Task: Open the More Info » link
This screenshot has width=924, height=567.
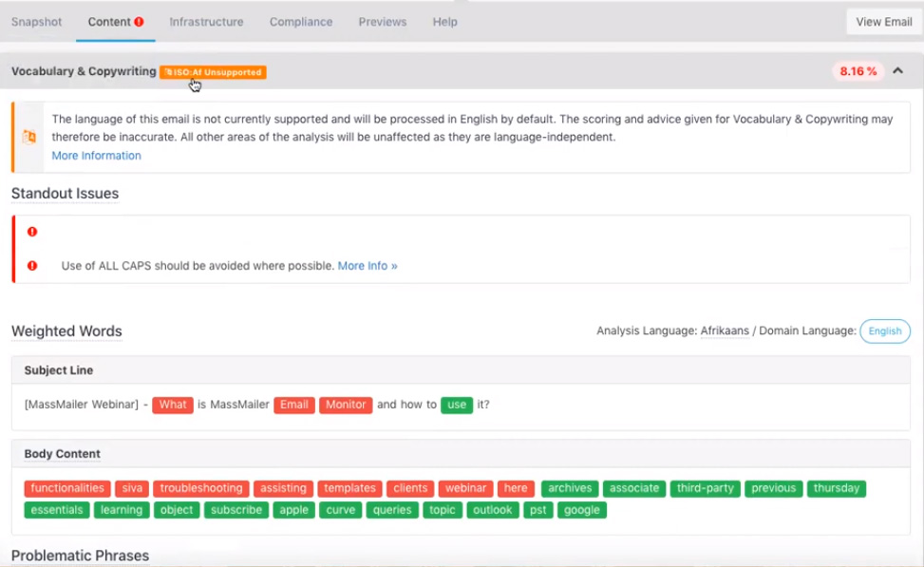Action: (368, 266)
